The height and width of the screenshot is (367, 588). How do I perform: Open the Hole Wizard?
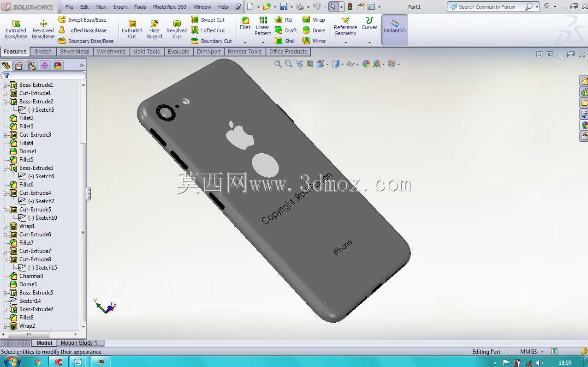154,30
